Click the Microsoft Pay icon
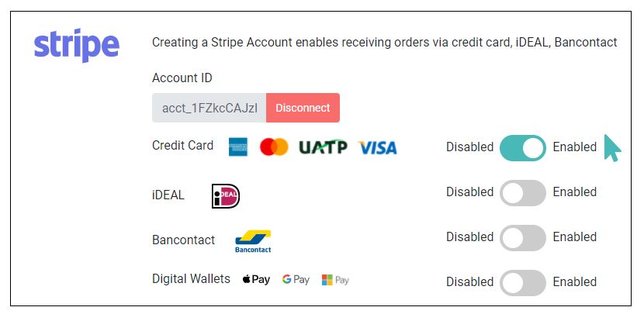The height and width of the screenshot is (321, 644). coord(335,280)
